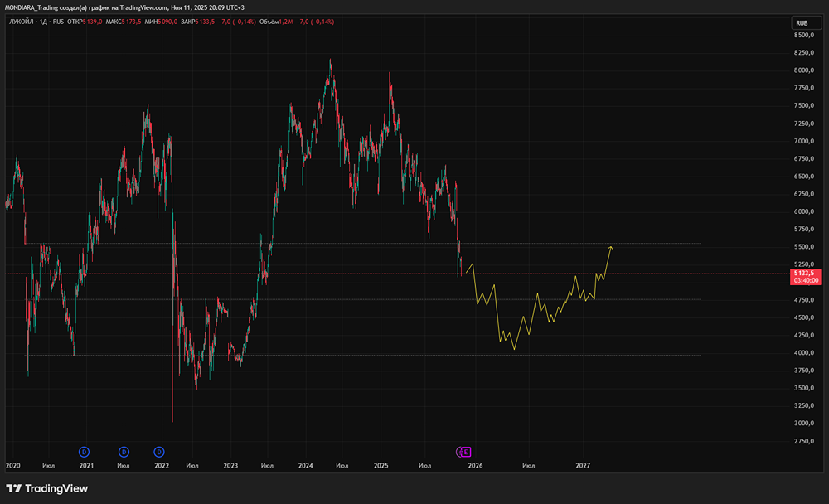Click the dividend marker left of 2022

click(158, 452)
